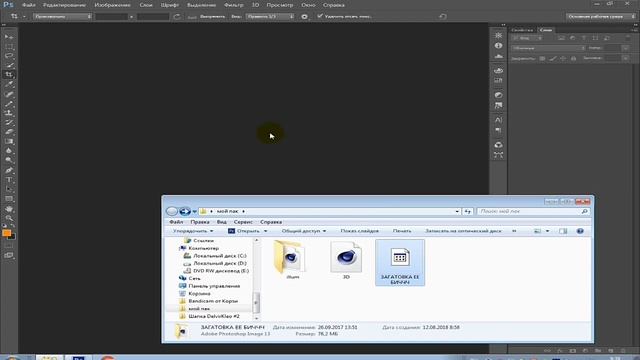
Task: Open the overlay view rule-of-thirds dropdown
Action: tap(270, 17)
